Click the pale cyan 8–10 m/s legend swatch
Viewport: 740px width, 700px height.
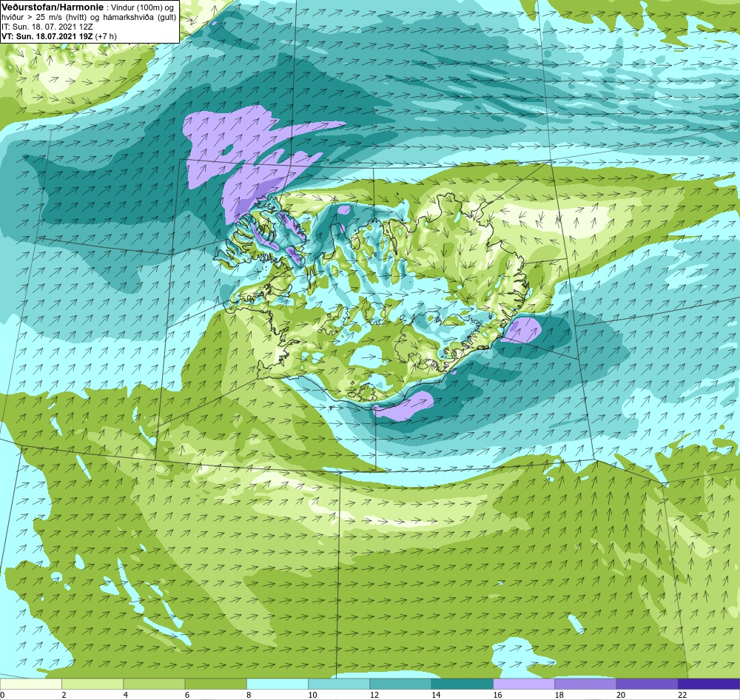(277, 684)
